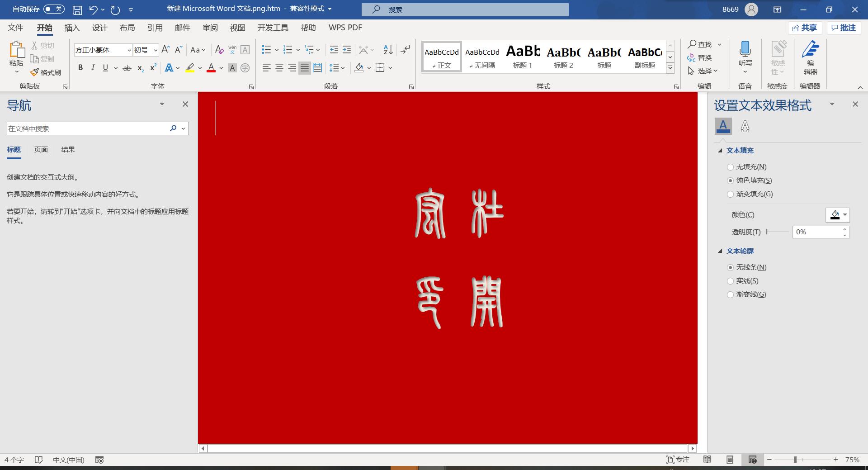This screenshot has width=868, height=470.
Task: Open the Editor pane
Action: [x=811, y=58]
